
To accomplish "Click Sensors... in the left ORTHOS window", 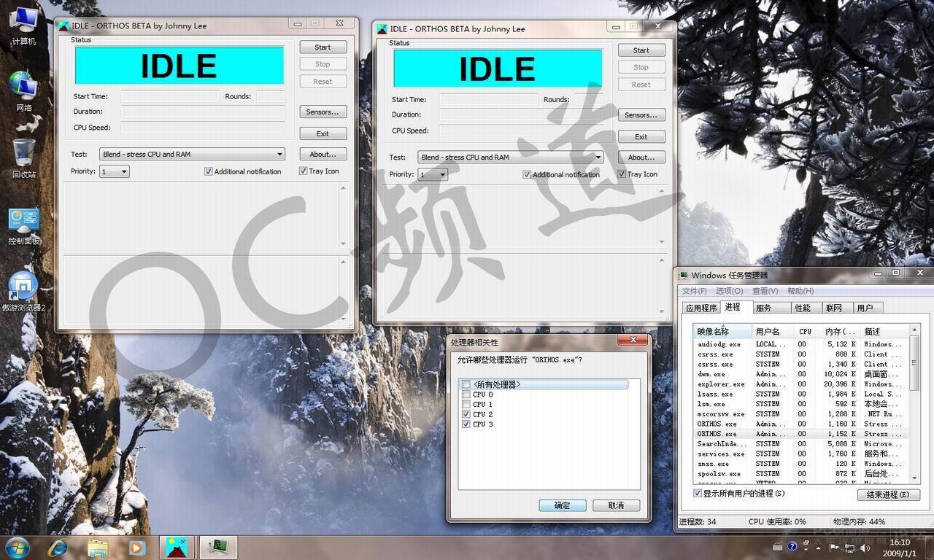I will point(323,112).
